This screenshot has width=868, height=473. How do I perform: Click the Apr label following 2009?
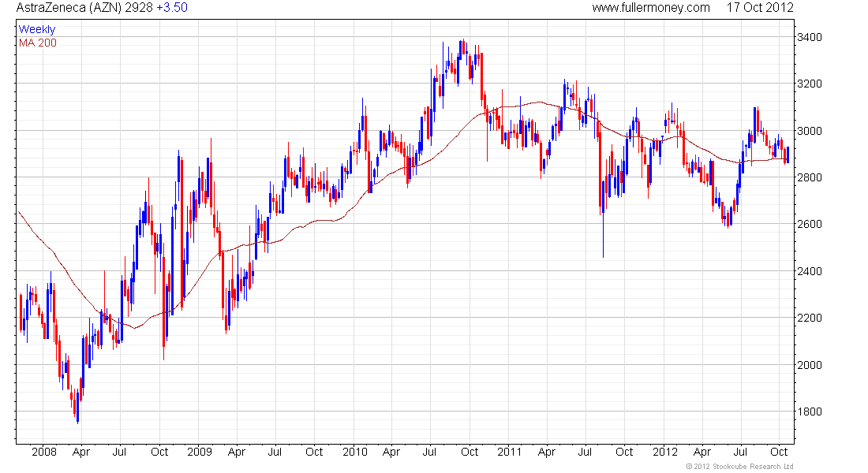237,452
